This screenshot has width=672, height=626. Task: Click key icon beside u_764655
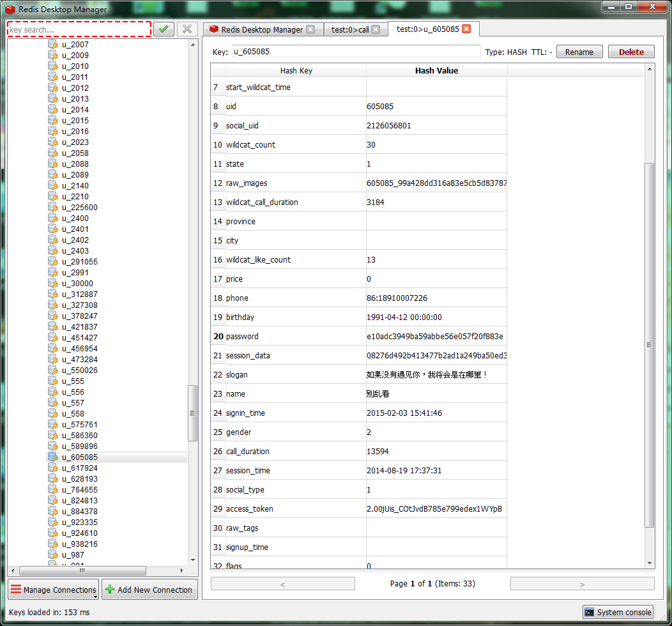(x=53, y=489)
